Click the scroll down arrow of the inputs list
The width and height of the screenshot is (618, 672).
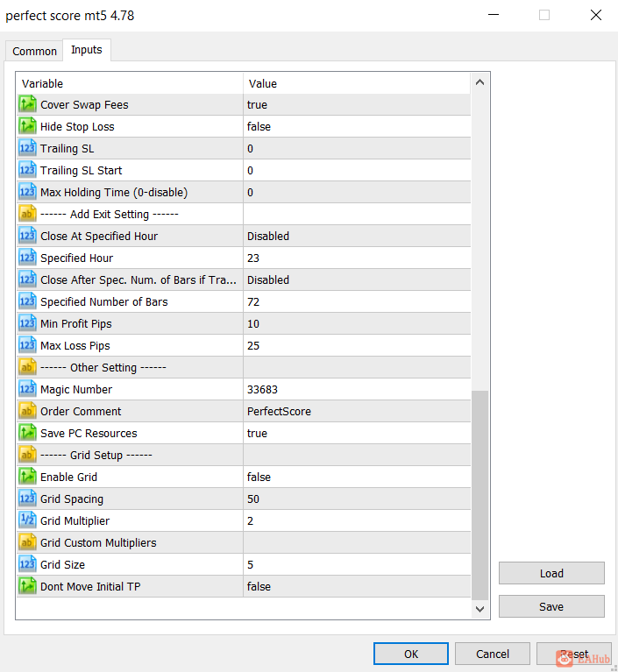[479, 609]
